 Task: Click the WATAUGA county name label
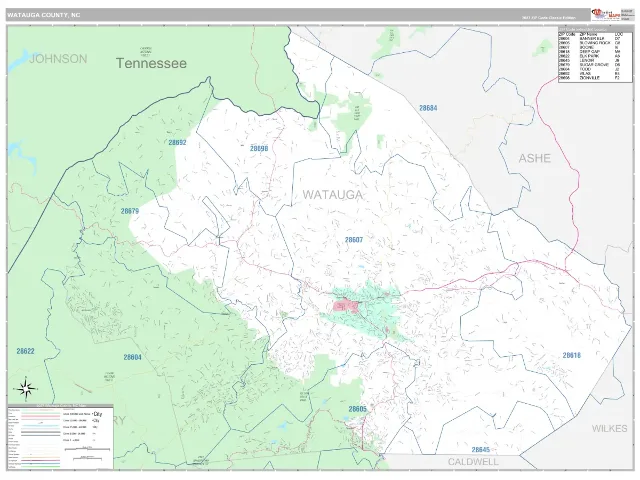[333, 195]
